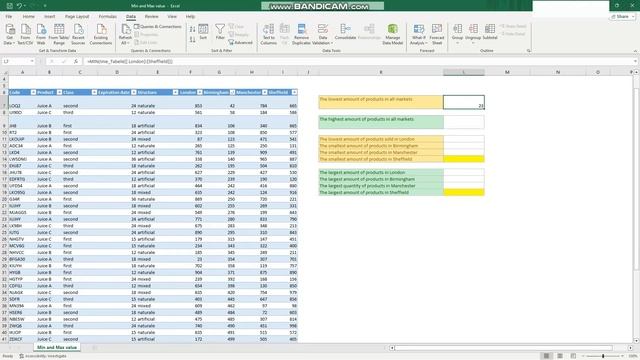Open the Manchester column filter dropdown

click(264, 92)
